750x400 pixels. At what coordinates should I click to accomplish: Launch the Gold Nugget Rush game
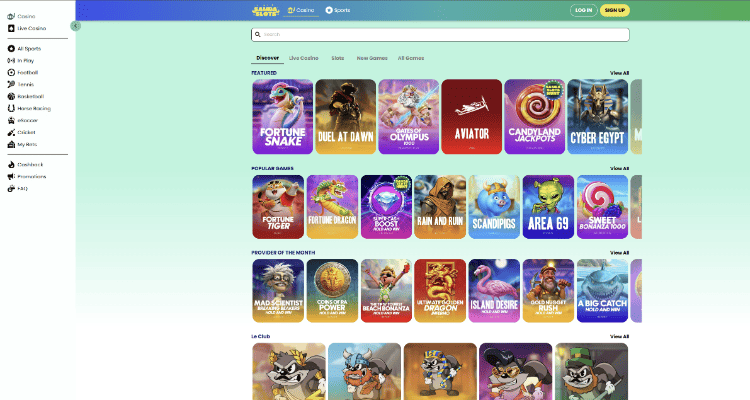pyautogui.click(x=548, y=291)
